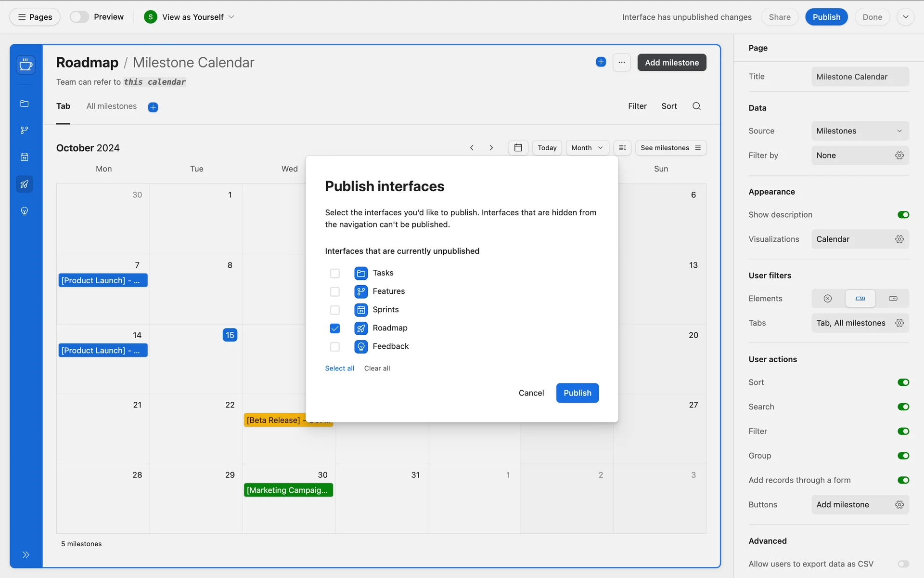Click Publish in the dialog
The height and width of the screenshot is (578, 924).
[x=577, y=393]
